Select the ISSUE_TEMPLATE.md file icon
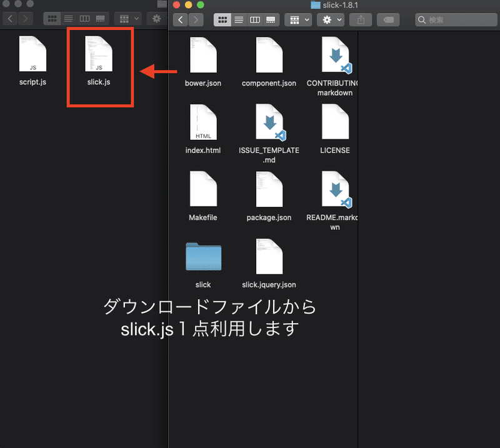This screenshot has width=500, height=448. point(271,122)
